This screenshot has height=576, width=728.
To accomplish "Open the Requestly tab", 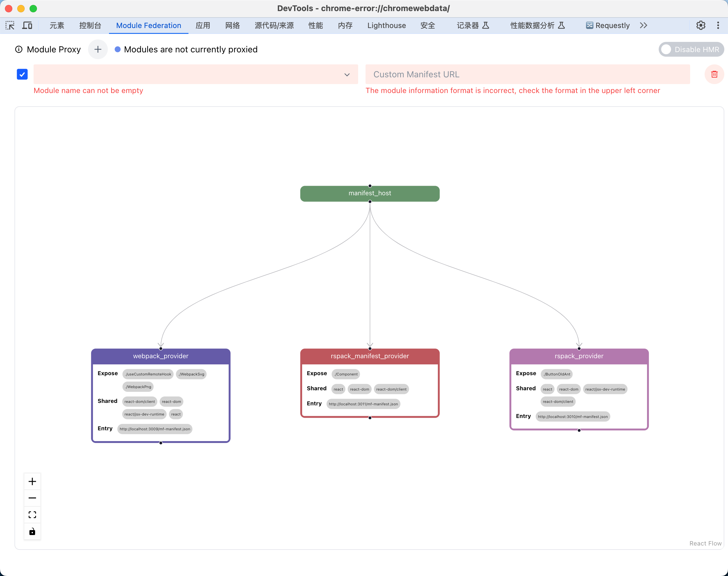I will 608,26.
